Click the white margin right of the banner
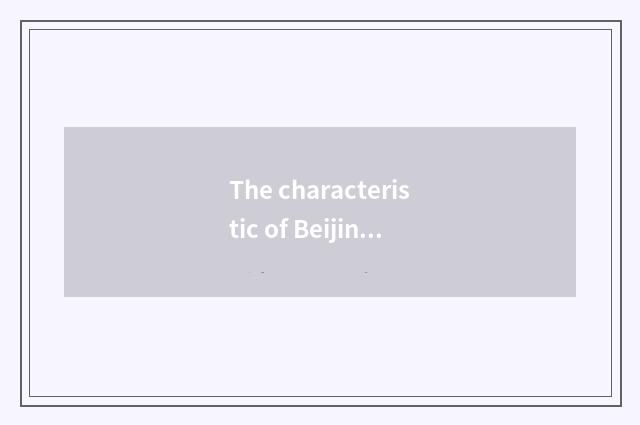 click(x=593, y=212)
